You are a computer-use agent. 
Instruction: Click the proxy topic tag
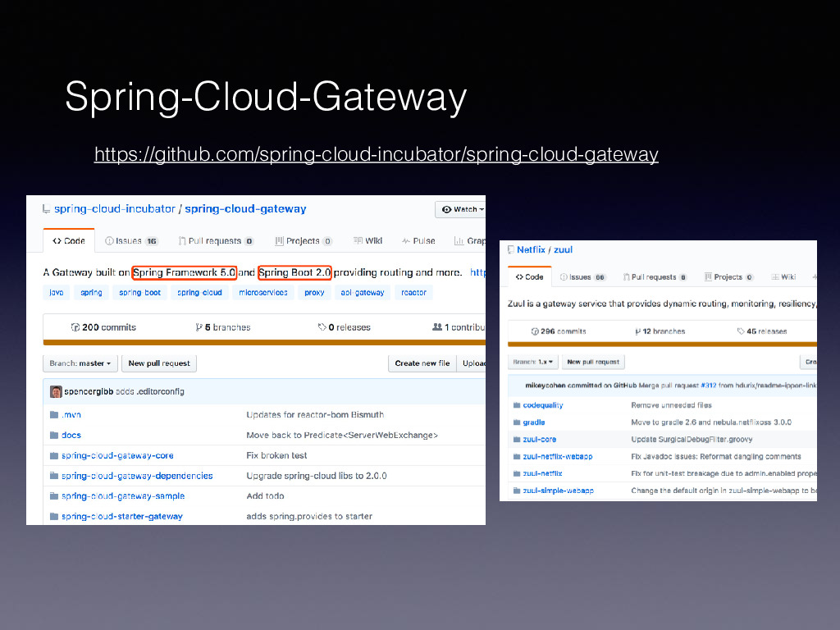pyautogui.click(x=314, y=293)
